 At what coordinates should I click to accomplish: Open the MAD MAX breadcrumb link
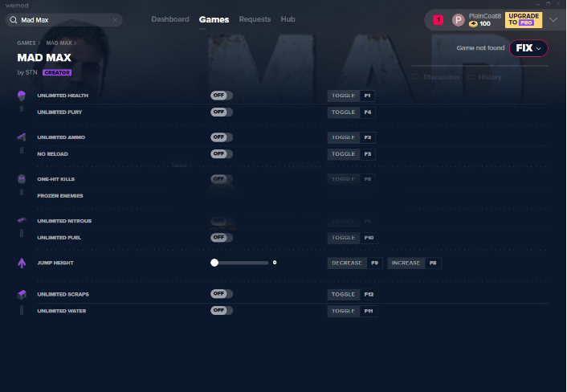(x=59, y=43)
